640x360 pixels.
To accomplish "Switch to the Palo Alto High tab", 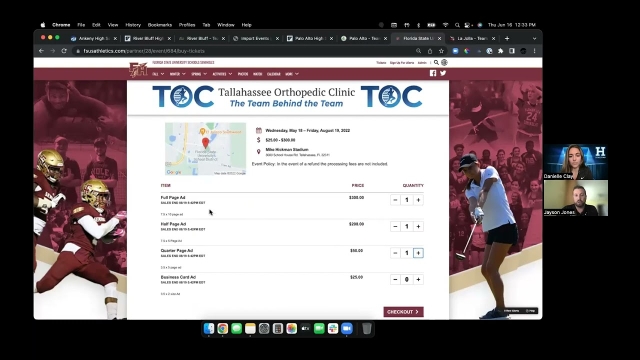I will point(309,38).
